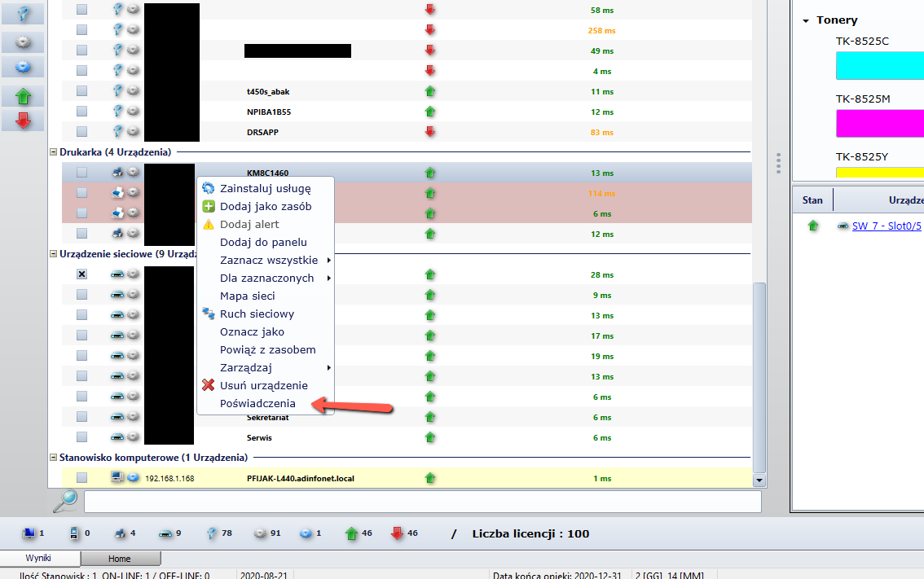Collapse the Stanowisko komputerowe group
Image resolution: width=924 pixels, height=579 pixels.
coord(54,458)
